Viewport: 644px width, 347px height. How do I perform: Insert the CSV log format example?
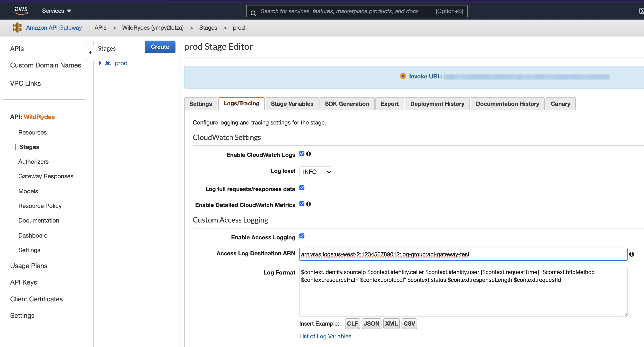pos(409,324)
